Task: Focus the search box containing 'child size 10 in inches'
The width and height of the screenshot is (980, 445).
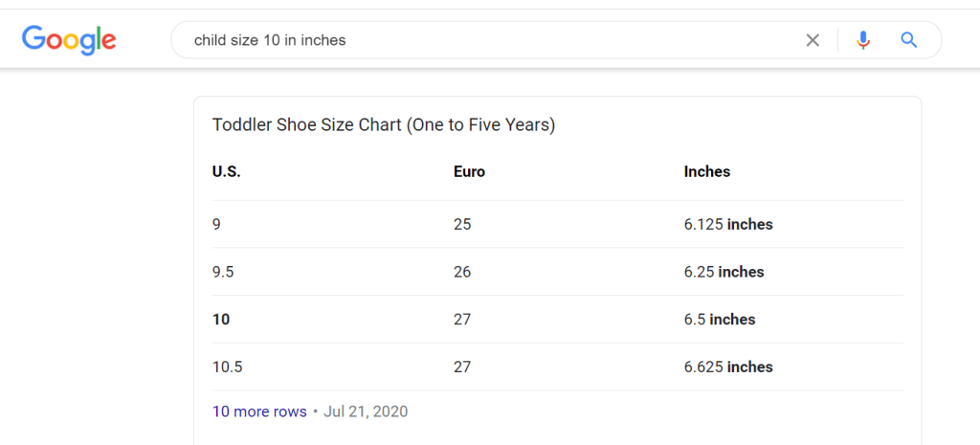Action: (x=479, y=40)
